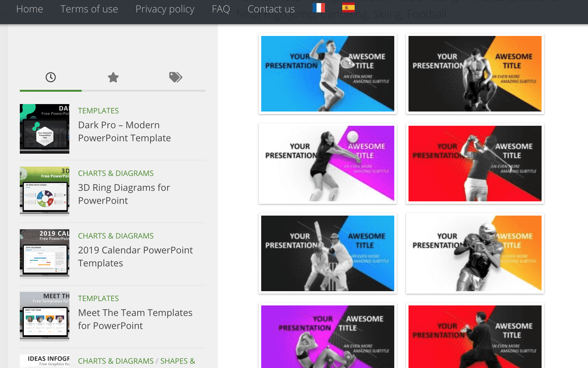588x368 pixels.
Task: Open the Privacy policy page
Action: point(165,9)
